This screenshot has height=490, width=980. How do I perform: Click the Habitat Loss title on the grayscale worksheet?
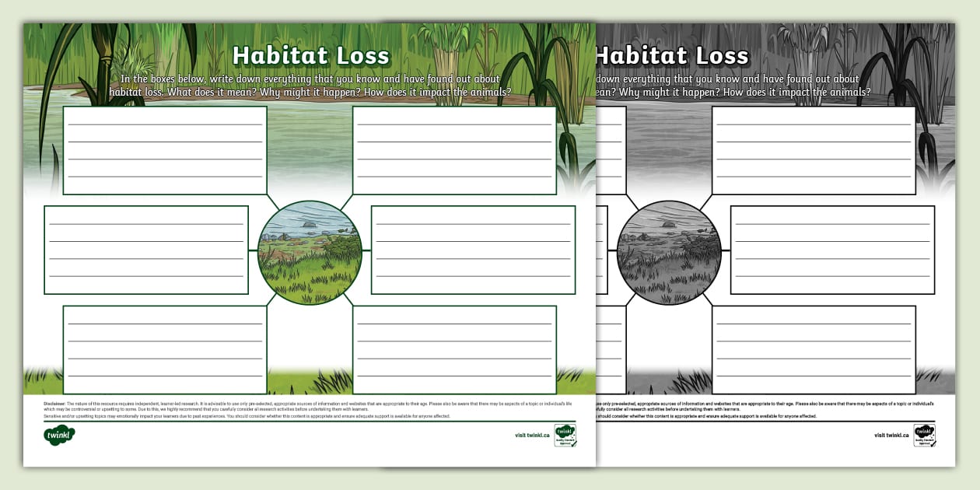click(x=671, y=56)
